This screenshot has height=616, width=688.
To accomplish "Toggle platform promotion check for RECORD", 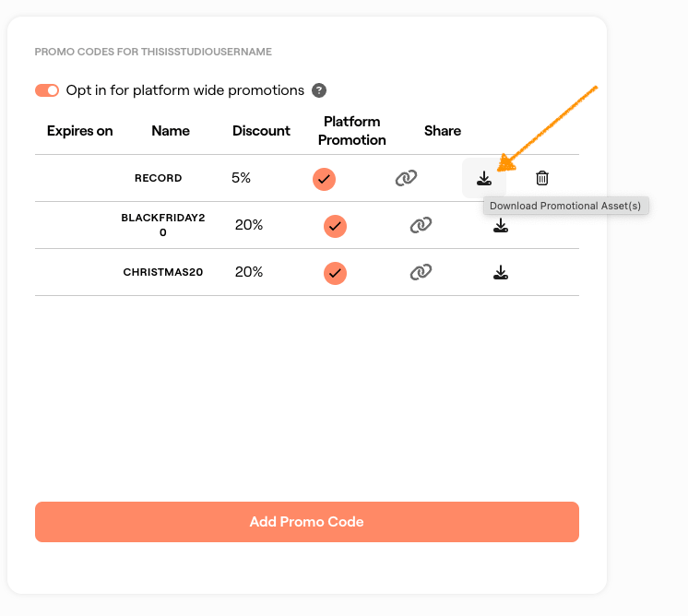I will [323, 178].
